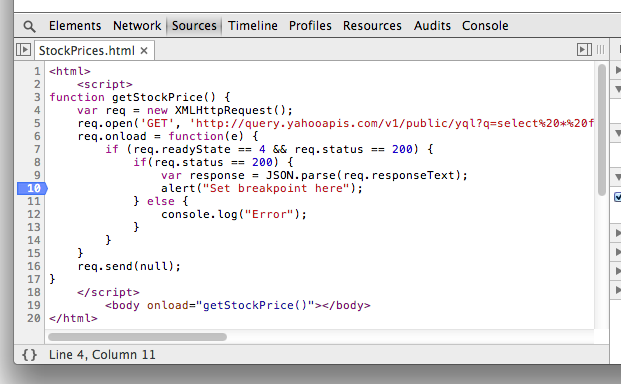Open the Resources panel
The height and width of the screenshot is (384, 621).
click(x=372, y=26)
